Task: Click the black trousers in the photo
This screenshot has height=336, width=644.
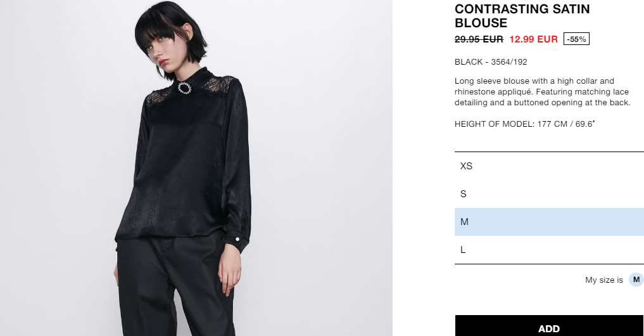Action: pyautogui.click(x=175, y=288)
